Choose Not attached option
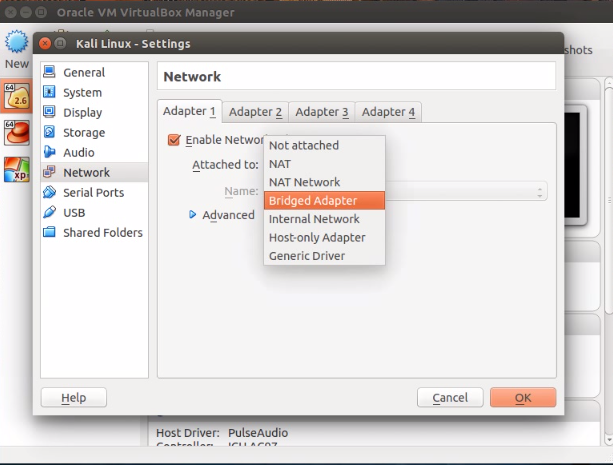The height and width of the screenshot is (465, 613). click(x=324, y=145)
